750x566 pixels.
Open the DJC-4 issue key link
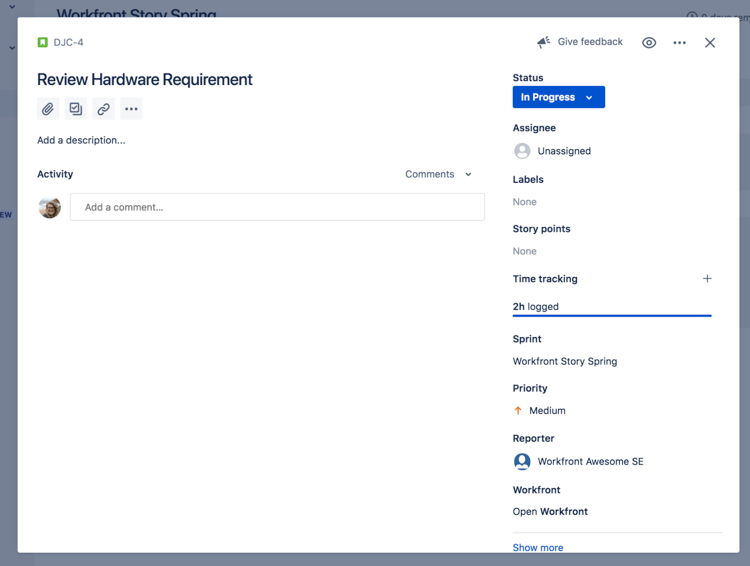click(x=68, y=43)
